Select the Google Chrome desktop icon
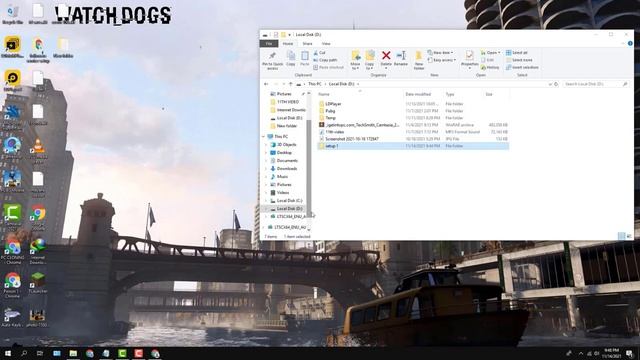This screenshot has height=360, width=640. pyautogui.click(x=38, y=218)
